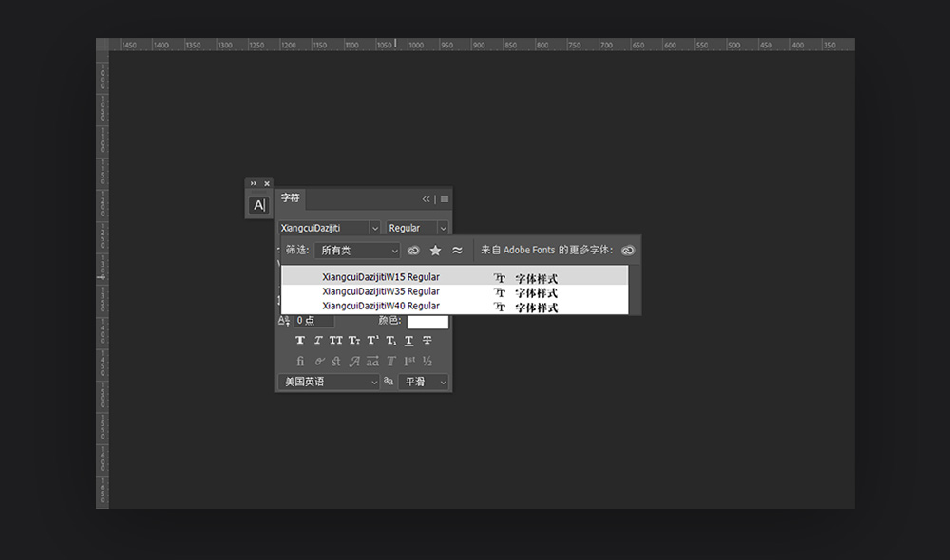
Task: Click the baseline shift 0 点 field
Action: (313, 320)
